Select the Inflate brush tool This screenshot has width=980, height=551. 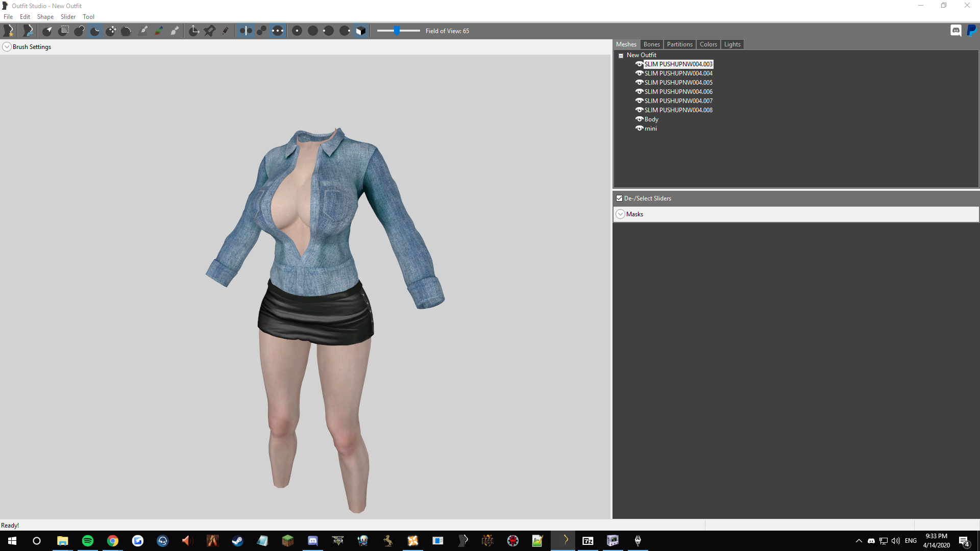coord(79,31)
